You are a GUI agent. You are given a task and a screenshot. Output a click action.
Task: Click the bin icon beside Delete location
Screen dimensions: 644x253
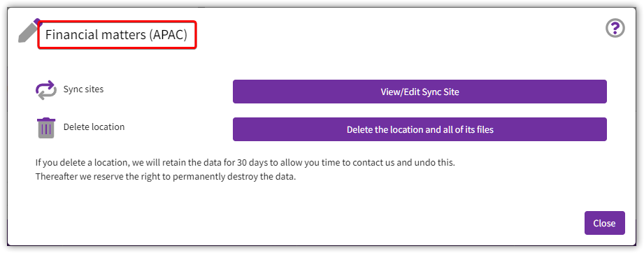[x=46, y=128]
